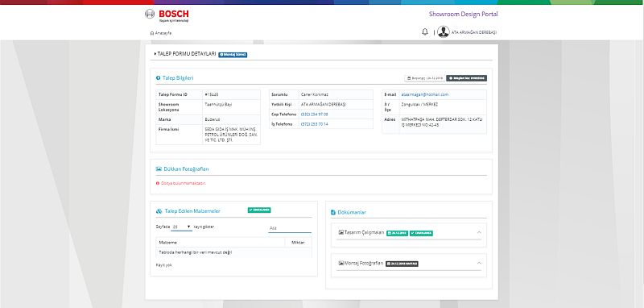Click 'Dosya bulunmamaktadır.' message

tap(184, 183)
